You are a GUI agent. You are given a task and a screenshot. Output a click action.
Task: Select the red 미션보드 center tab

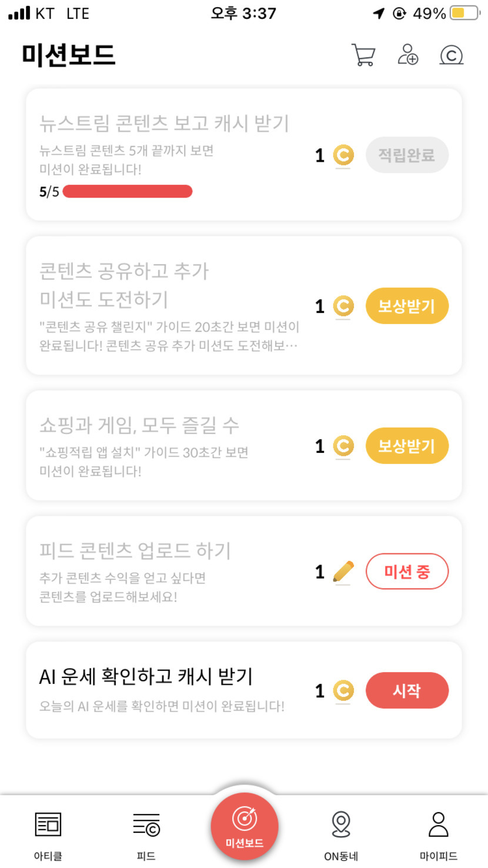[244, 826]
